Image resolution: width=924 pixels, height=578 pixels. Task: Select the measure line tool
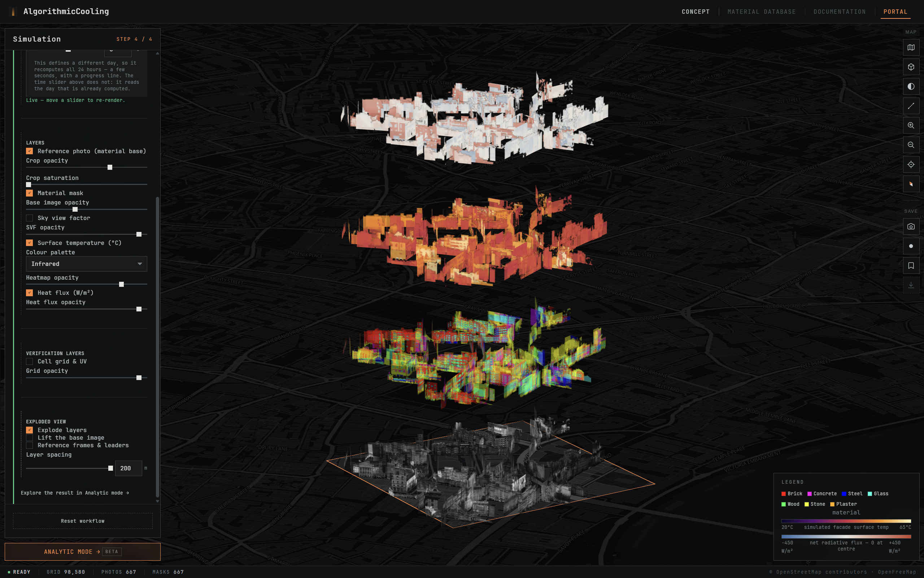click(x=911, y=106)
